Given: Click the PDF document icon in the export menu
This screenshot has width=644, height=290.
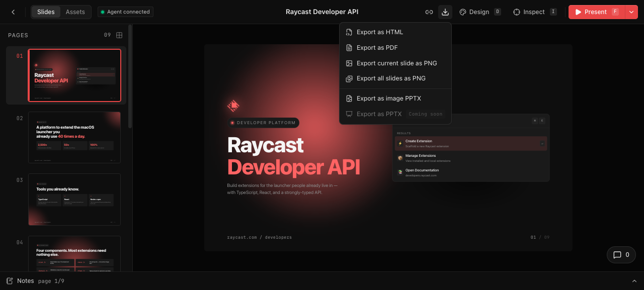Looking at the screenshot, I should [349, 48].
